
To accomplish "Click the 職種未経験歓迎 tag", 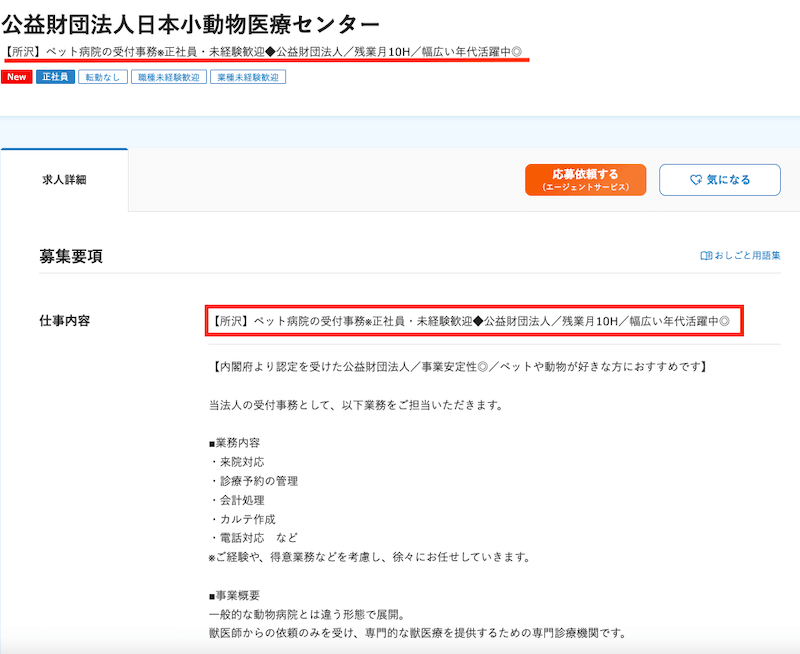I will 169,77.
